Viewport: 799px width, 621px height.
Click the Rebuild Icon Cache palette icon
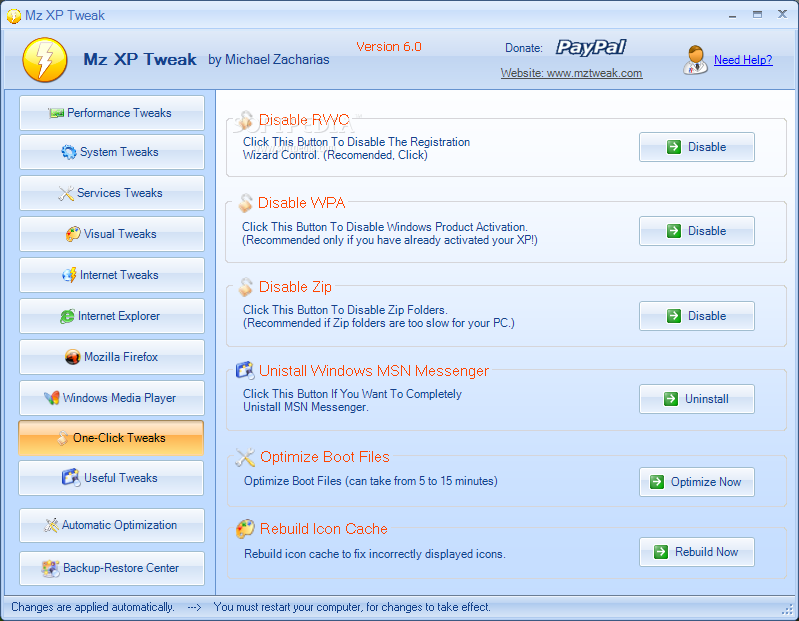(x=245, y=529)
